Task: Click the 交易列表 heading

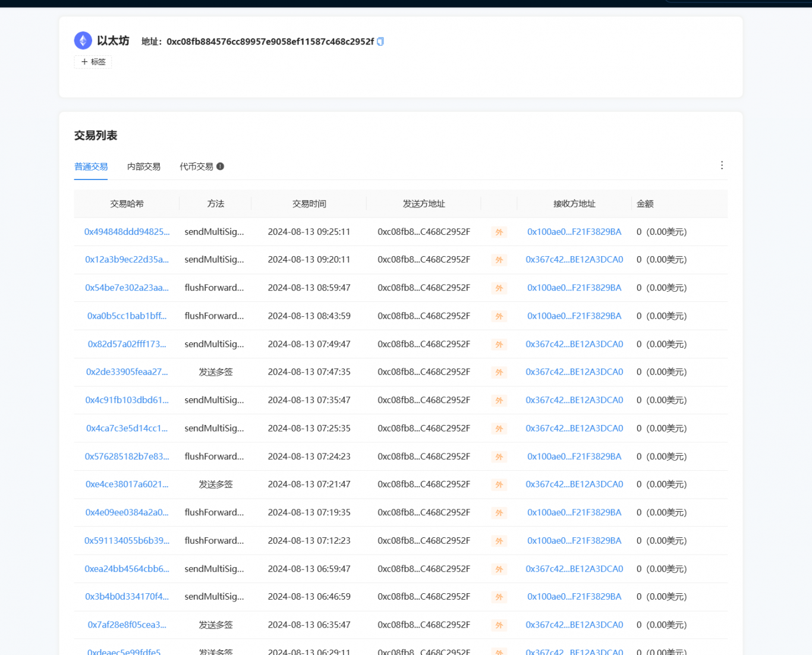Action: tap(96, 136)
